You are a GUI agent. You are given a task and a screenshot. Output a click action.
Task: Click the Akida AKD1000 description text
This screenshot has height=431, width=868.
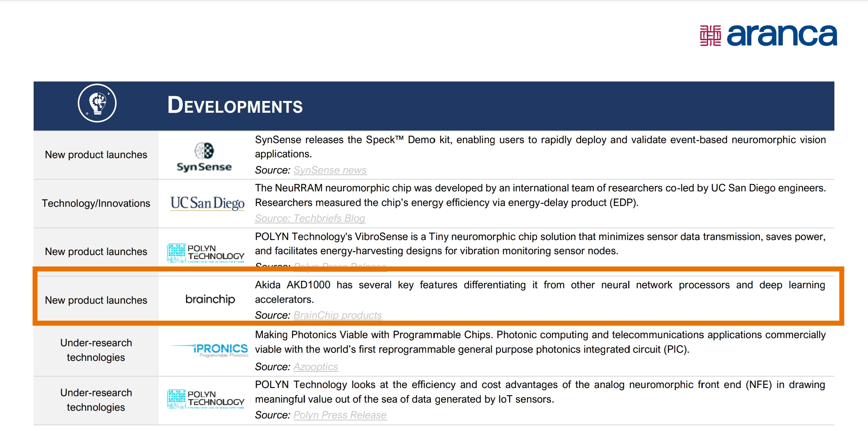coord(540,292)
